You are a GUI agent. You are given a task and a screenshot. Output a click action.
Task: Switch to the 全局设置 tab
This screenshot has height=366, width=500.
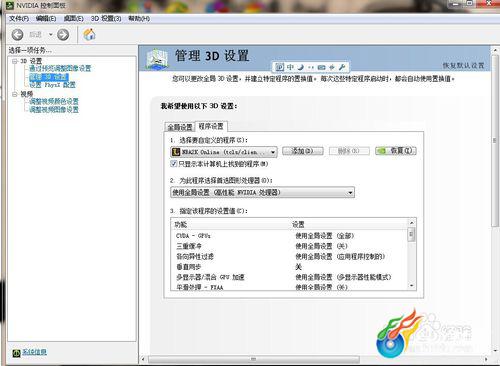point(180,127)
